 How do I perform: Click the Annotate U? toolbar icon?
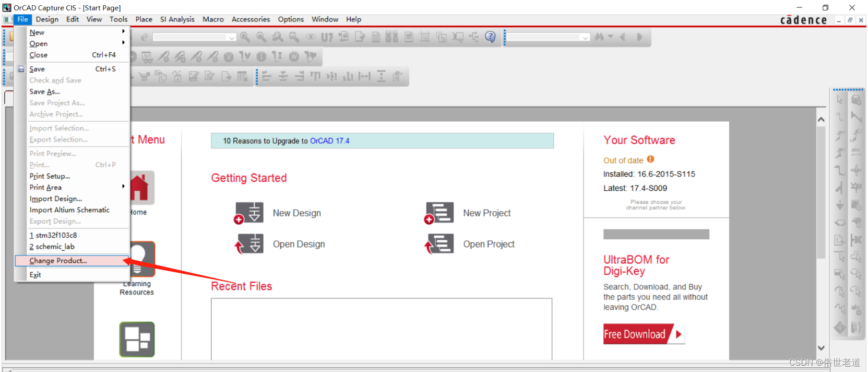[x=327, y=37]
